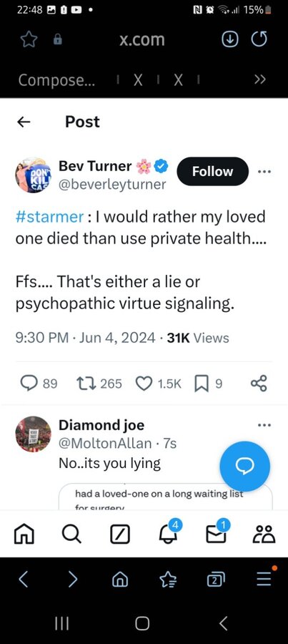Screen dimensions: 288x644
Task: Tap the x.com address bar
Action: 142,39
